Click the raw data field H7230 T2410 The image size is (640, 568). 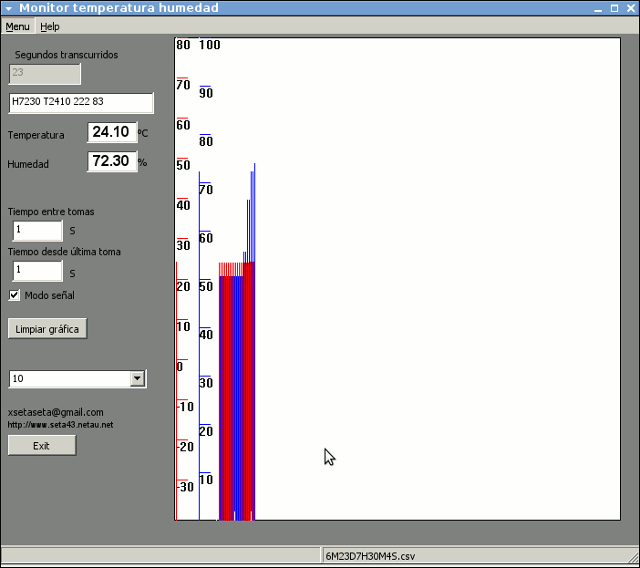[x=80, y=103]
